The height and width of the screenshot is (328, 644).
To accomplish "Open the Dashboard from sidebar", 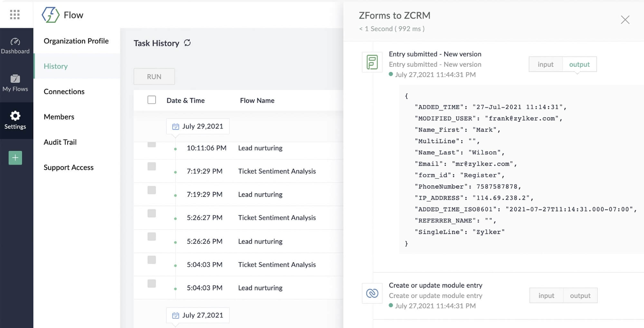I will pos(15,46).
